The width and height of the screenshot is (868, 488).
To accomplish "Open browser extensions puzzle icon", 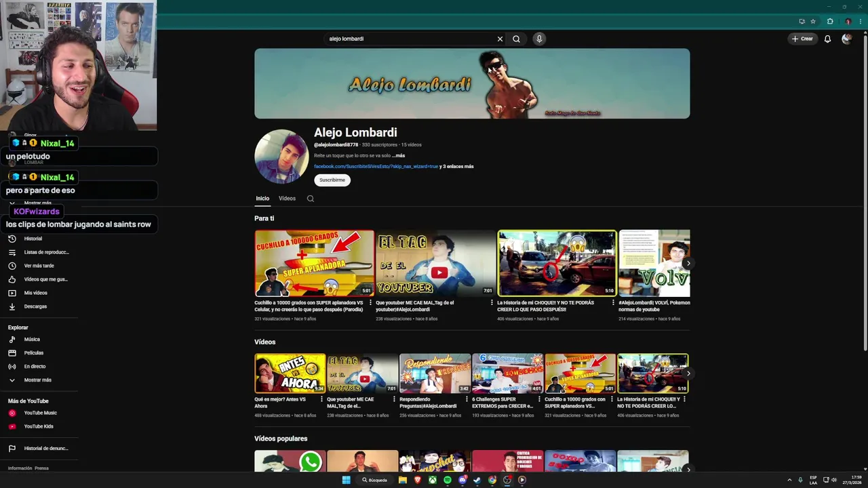I will click(x=830, y=21).
